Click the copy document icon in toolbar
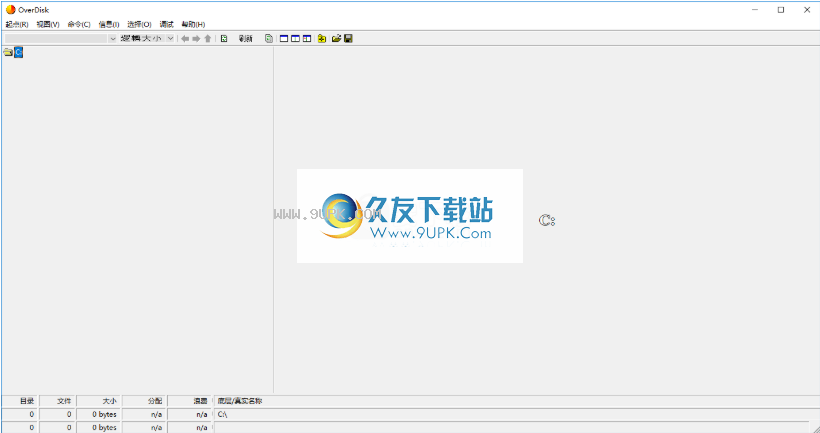820x433 pixels. (268, 39)
